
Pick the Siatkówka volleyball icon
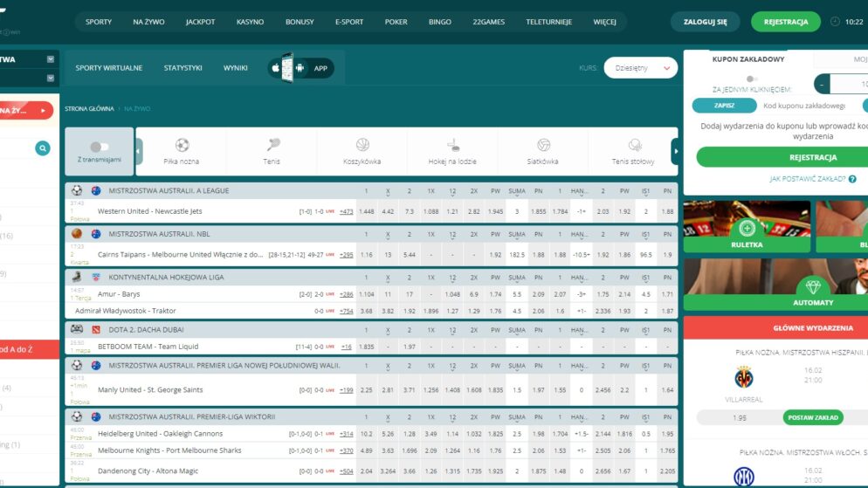point(543,145)
